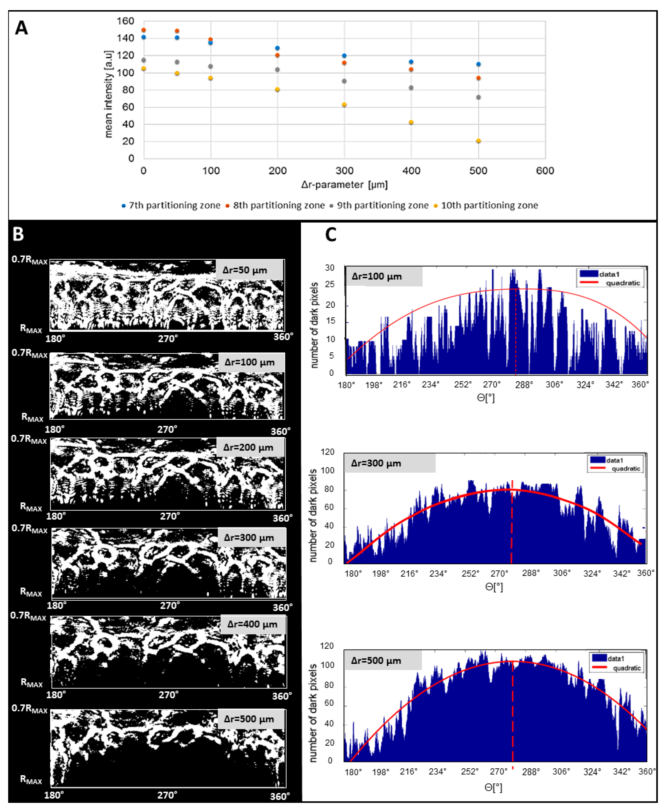Click the panel C letter label
Viewport: 666px width, 812px height.
coord(331,235)
